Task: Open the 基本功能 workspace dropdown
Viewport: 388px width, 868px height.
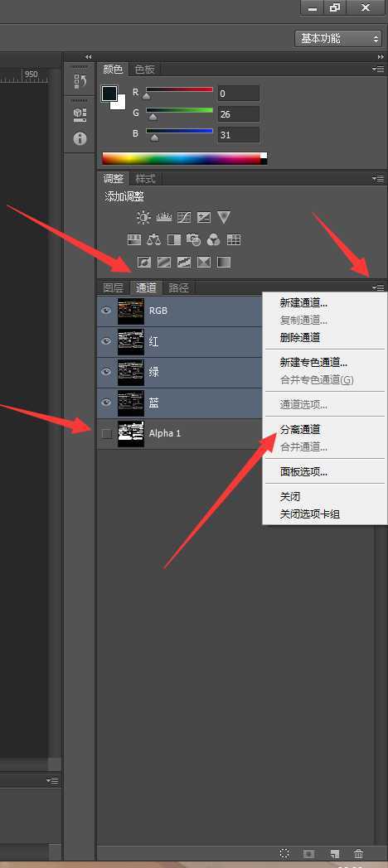Action: [337, 39]
